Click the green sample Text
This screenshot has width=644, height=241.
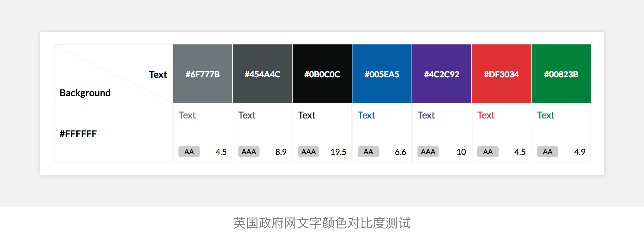click(x=545, y=115)
